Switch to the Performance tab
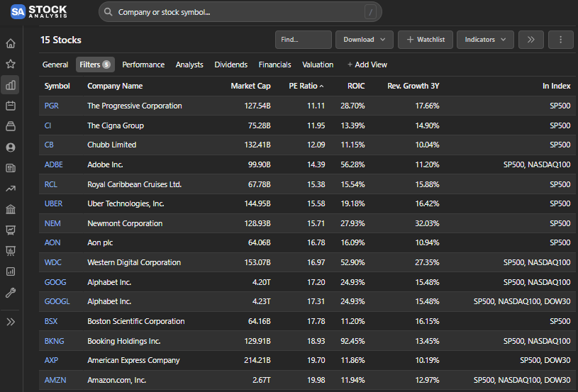Screen dimensions: 578x392 coord(143,65)
